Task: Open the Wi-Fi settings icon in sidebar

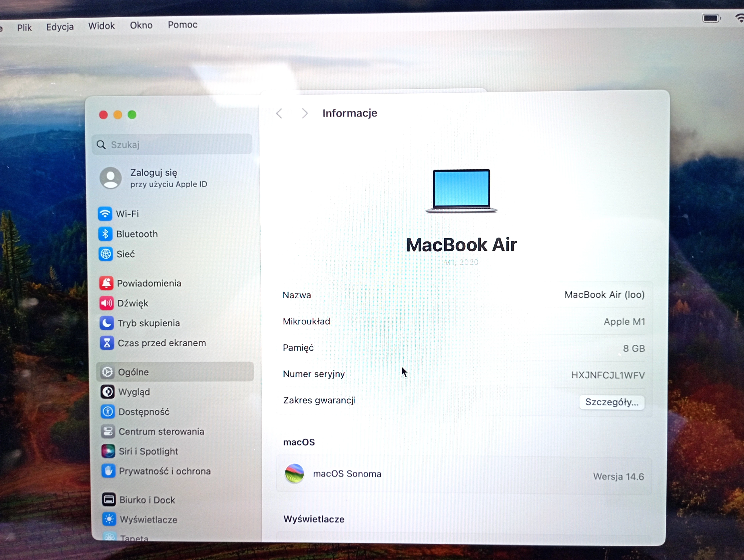Action: point(105,214)
